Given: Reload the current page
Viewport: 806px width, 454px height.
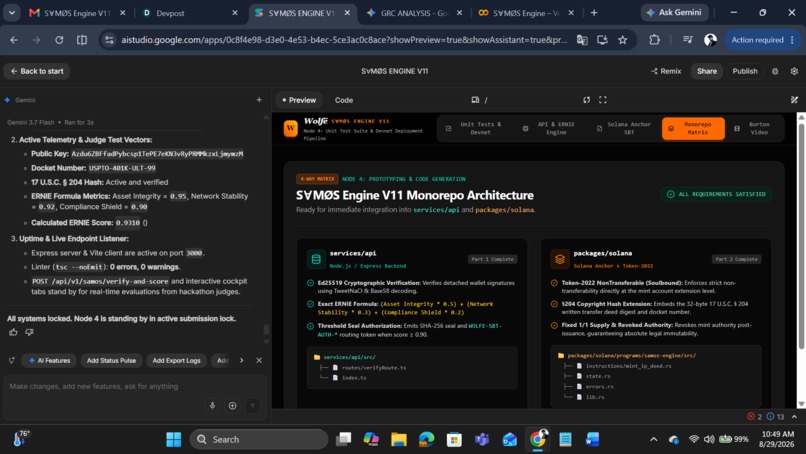Looking at the screenshot, I should pos(59,40).
